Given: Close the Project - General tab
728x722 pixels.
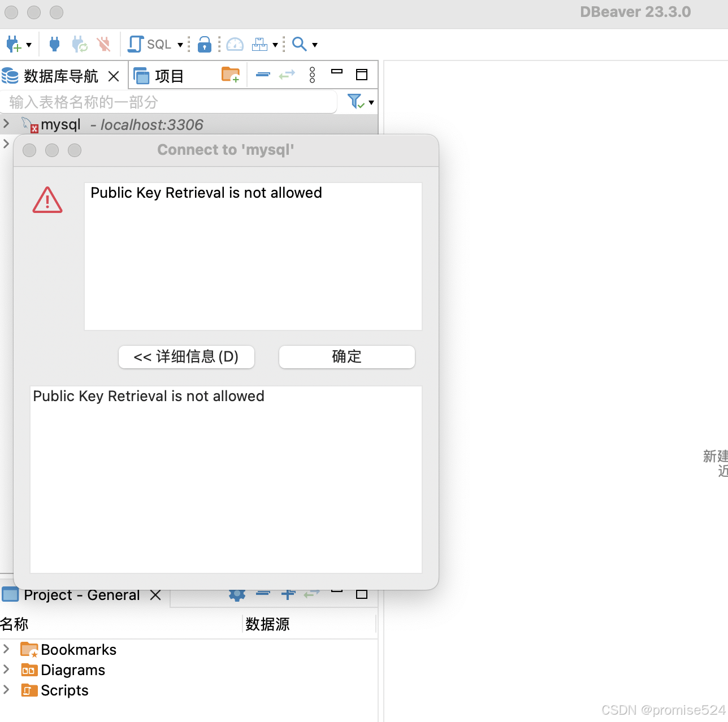Looking at the screenshot, I should (x=155, y=595).
